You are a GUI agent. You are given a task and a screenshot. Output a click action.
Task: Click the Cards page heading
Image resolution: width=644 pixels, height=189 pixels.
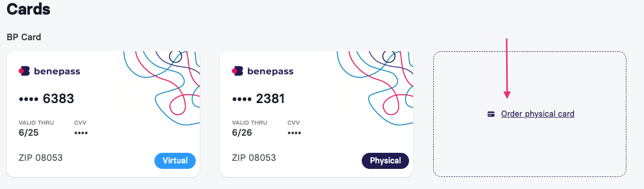click(29, 9)
